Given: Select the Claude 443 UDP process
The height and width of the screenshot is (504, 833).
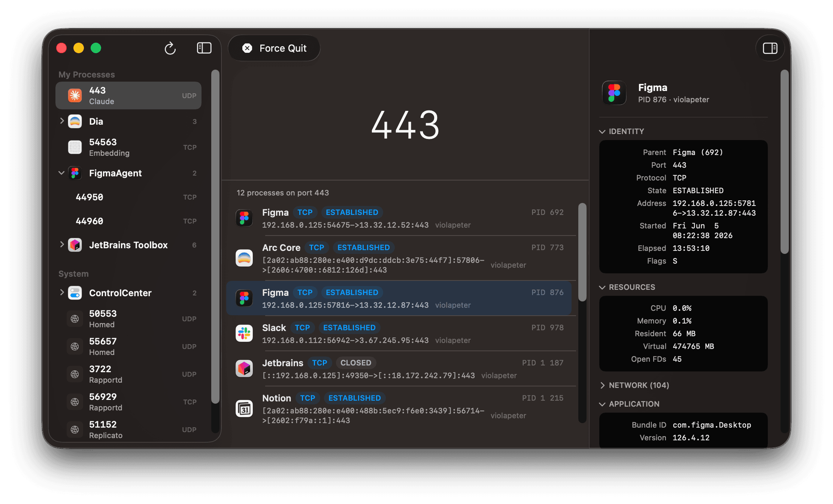Looking at the screenshot, I should pyautogui.click(x=128, y=95).
